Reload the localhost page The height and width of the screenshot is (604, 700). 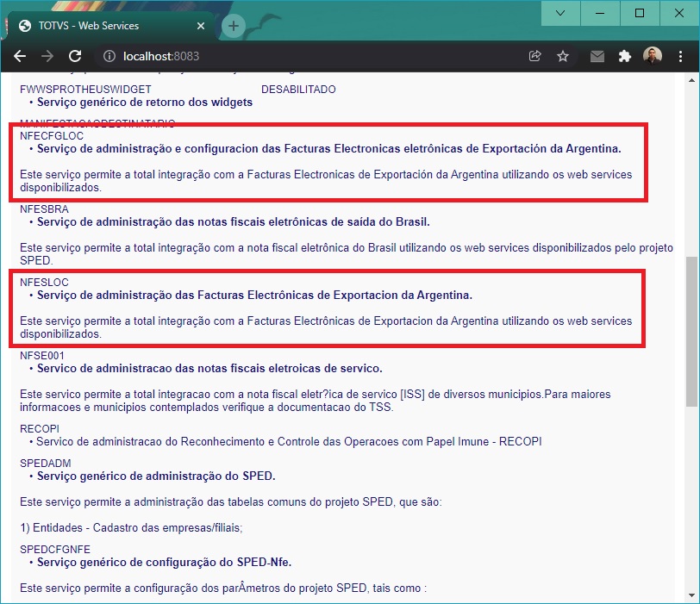tap(75, 56)
